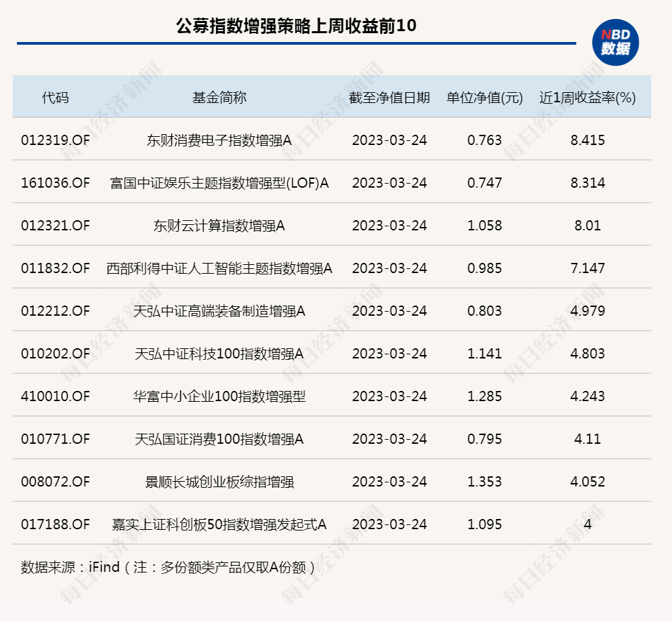Open fund 东财消费电子指数增强A

[x=219, y=140]
